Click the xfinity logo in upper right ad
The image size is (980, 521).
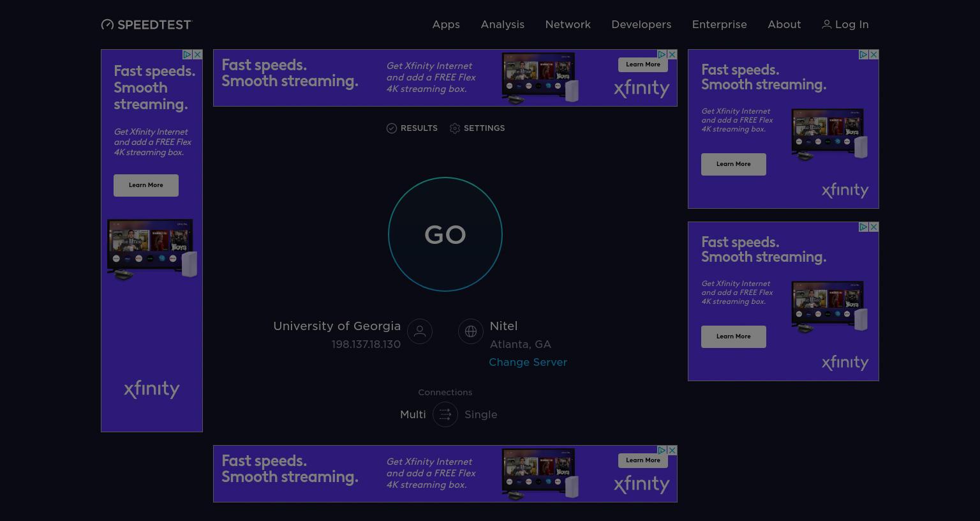click(845, 190)
